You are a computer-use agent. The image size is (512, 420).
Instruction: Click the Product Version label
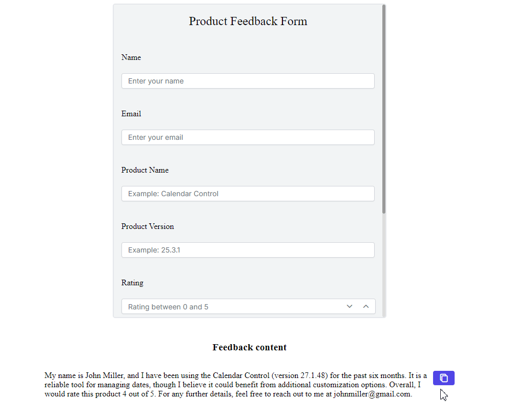pyautogui.click(x=148, y=226)
